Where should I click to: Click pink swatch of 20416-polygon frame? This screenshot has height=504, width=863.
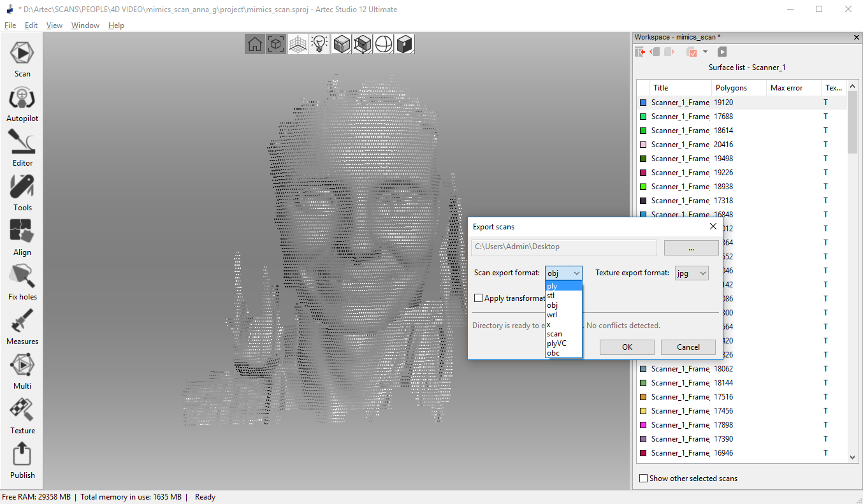point(643,145)
